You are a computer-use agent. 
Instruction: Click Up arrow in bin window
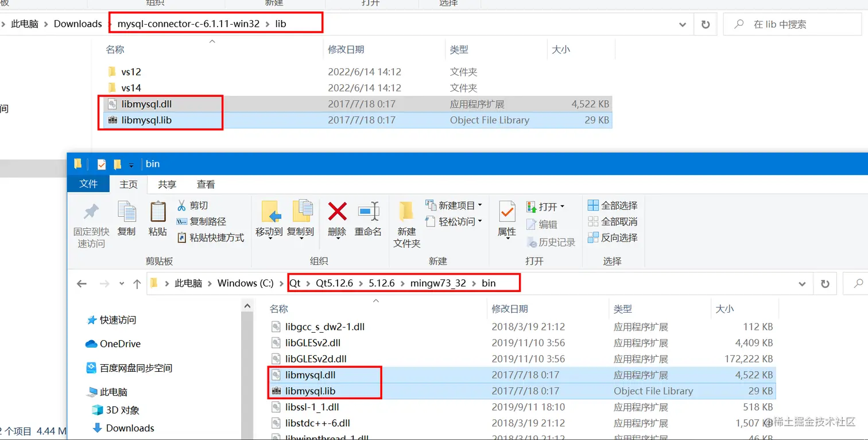coord(137,283)
